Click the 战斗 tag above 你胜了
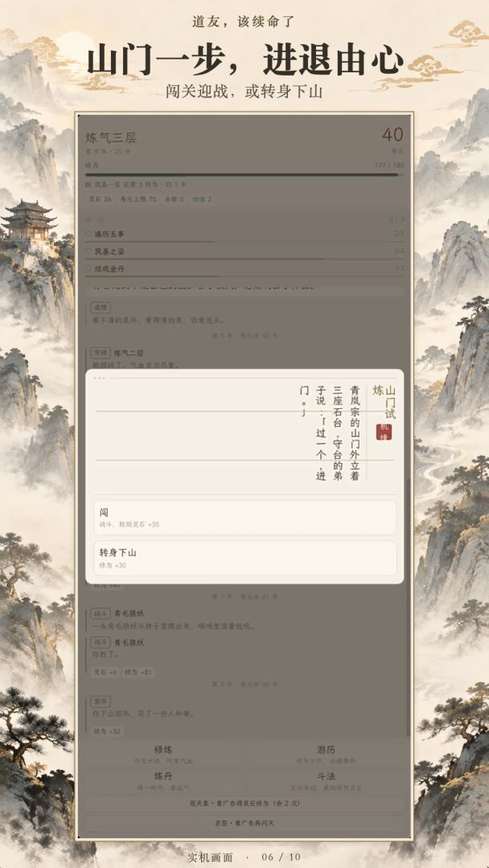The height and width of the screenshot is (868, 489). (101, 643)
